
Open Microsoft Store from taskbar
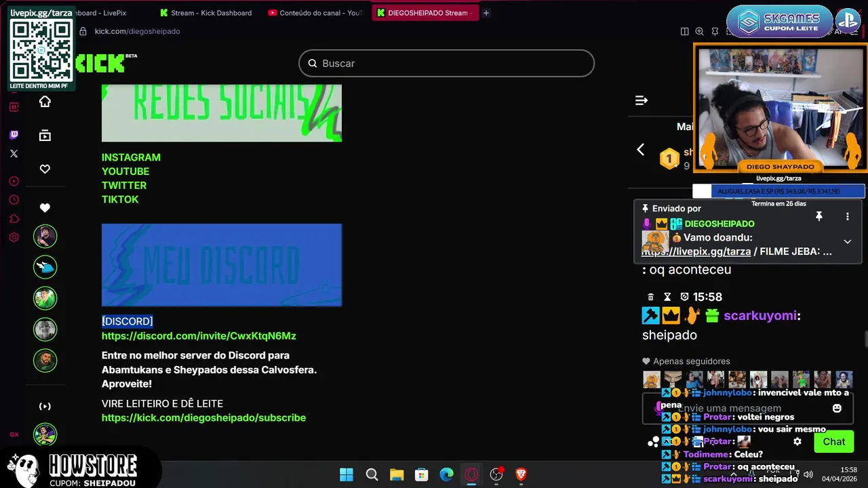pyautogui.click(x=422, y=474)
